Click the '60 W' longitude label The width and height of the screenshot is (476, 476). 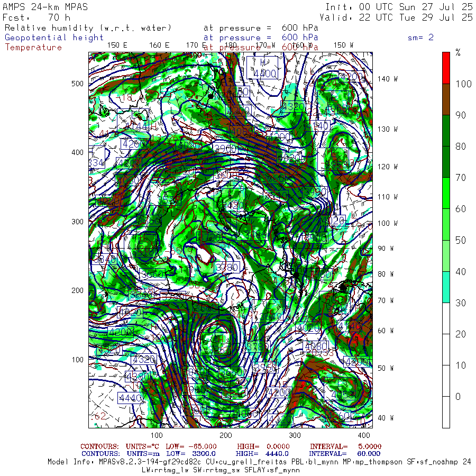(386, 331)
